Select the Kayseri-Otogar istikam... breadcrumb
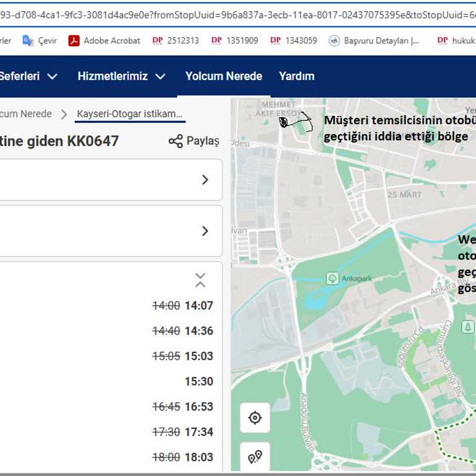The height and width of the screenshot is (476, 476). (130, 114)
